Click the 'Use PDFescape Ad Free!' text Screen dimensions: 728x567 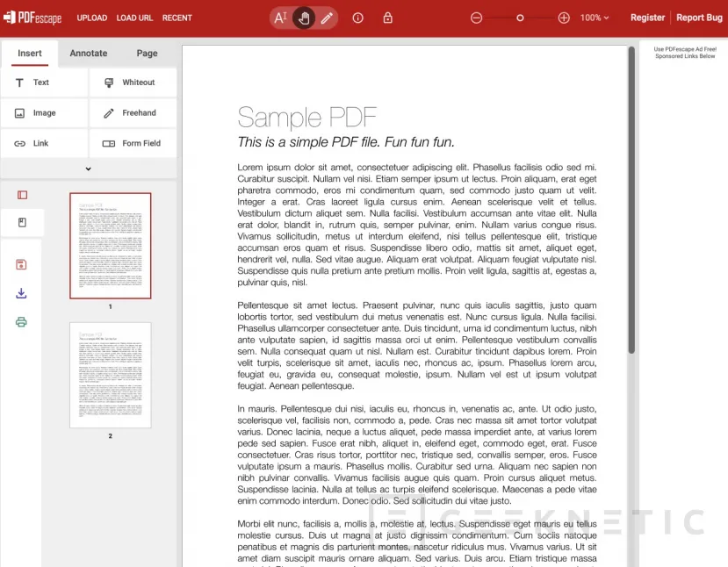click(x=685, y=49)
